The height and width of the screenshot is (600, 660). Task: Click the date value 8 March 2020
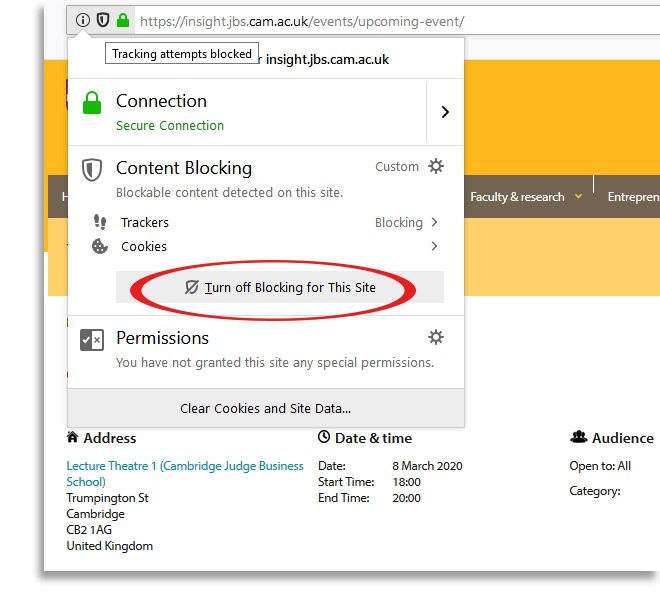tap(427, 466)
